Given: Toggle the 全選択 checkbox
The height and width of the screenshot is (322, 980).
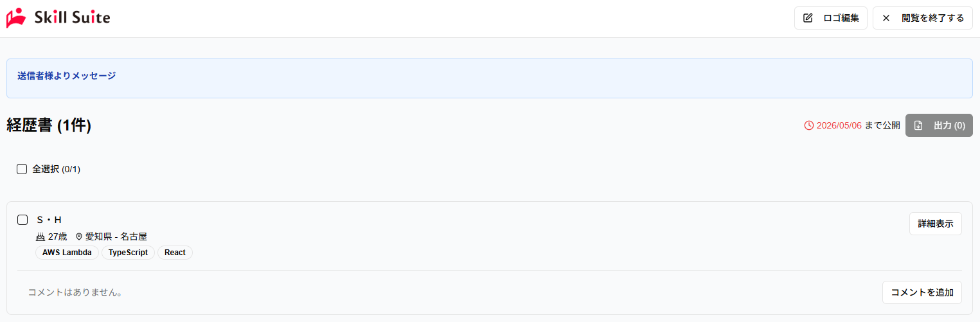Looking at the screenshot, I should [x=22, y=169].
